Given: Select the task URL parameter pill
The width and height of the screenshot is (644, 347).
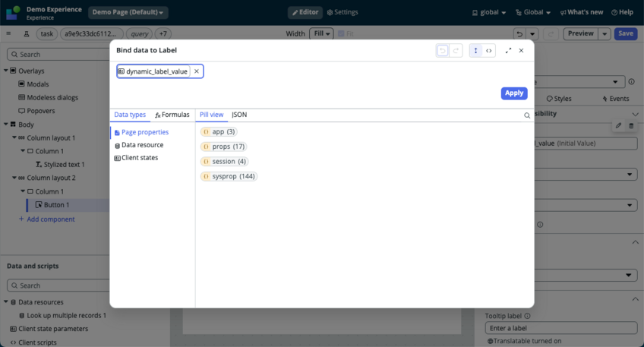Looking at the screenshot, I should [x=46, y=33].
